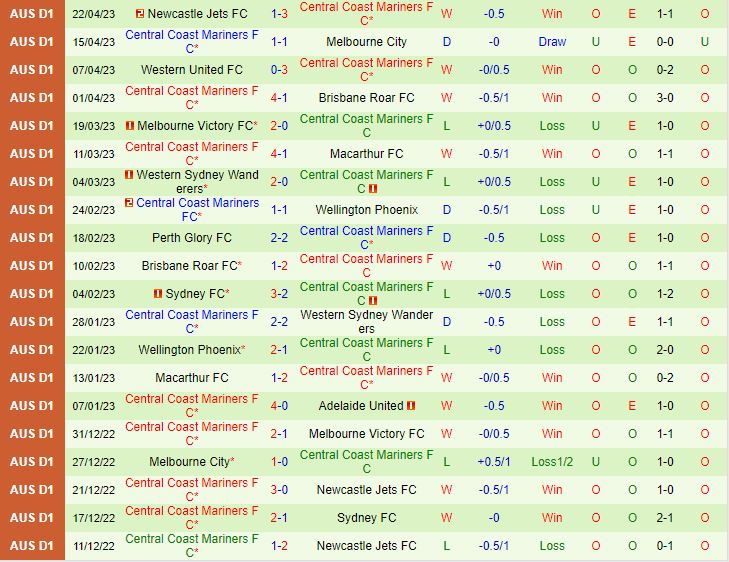
Task: Click Perth Glory FC team name
Action: [192, 238]
